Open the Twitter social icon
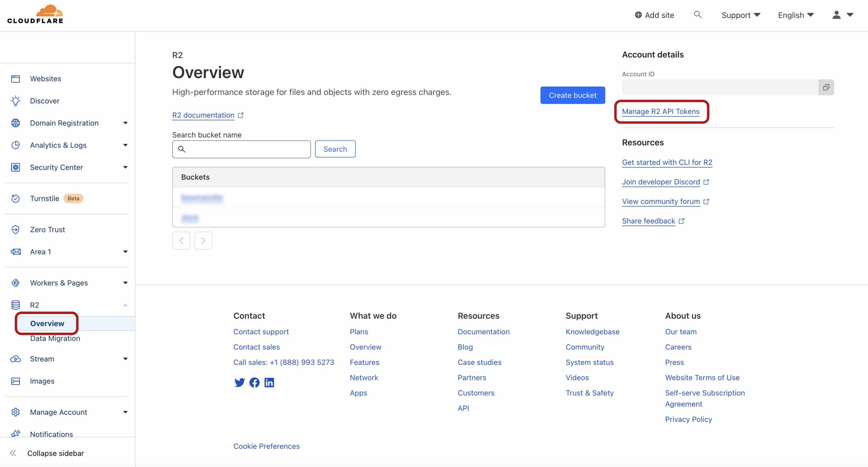This screenshot has width=868, height=467. pos(239,382)
